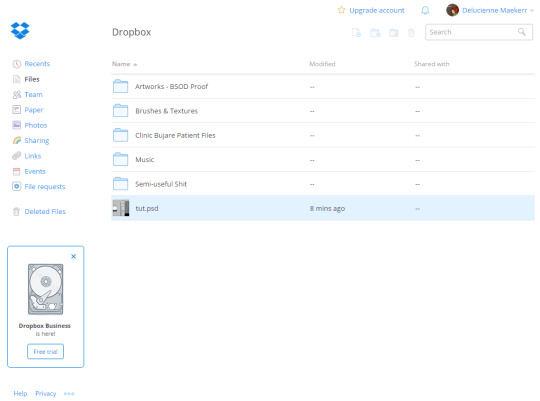Click the Links chain icon
The height and width of the screenshot is (401, 540).
coord(17,156)
